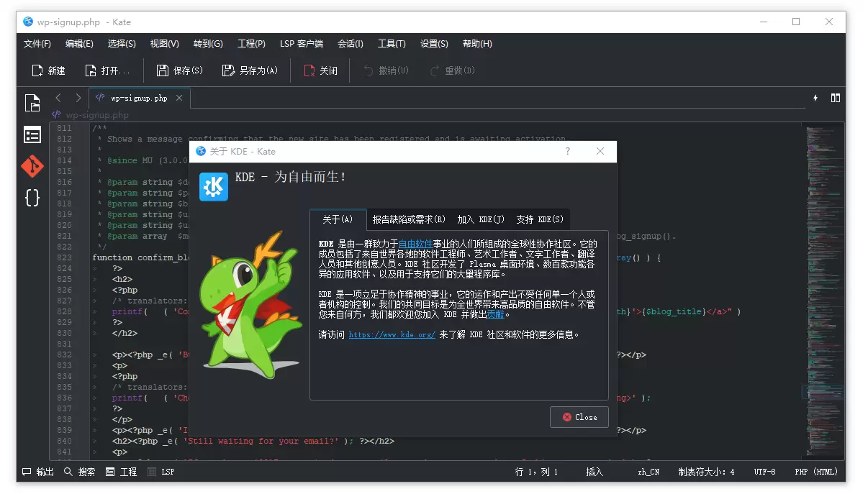Screen dimensions: 868x494
Task: Open the LSP 客户端 menu
Action: pos(302,44)
